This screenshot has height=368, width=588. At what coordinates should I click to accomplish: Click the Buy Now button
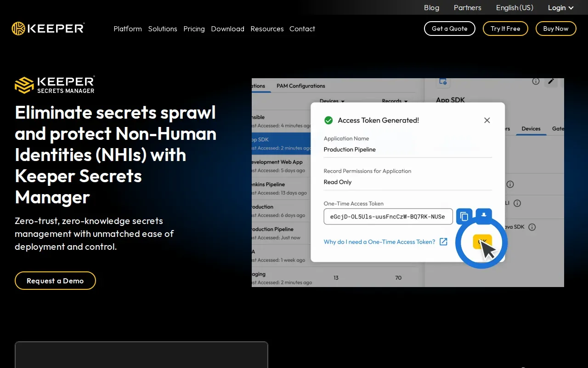tap(556, 29)
